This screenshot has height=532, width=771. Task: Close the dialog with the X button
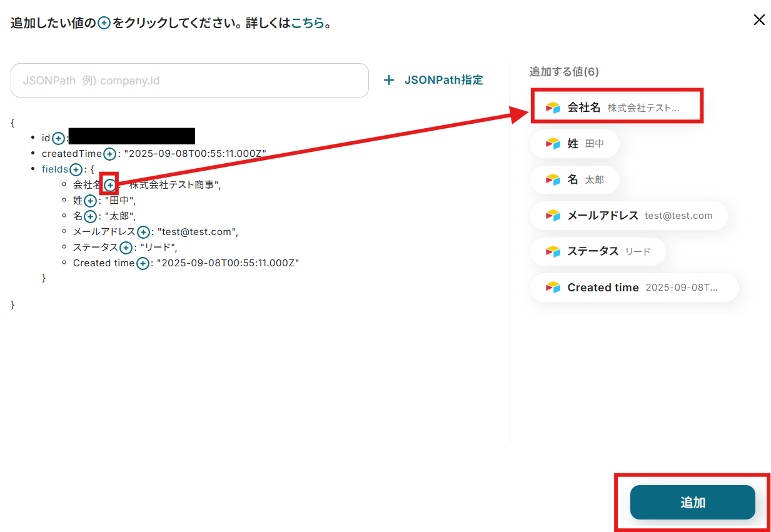pyautogui.click(x=759, y=20)
